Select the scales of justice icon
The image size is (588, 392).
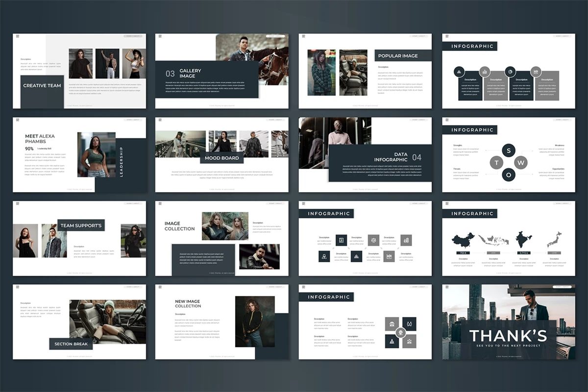pyautogui.click(x=373, y=240)
